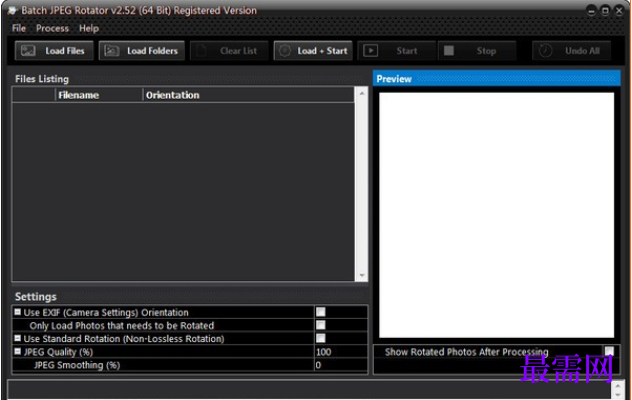
Task: Click the Orientation column header
Action: 248,95
